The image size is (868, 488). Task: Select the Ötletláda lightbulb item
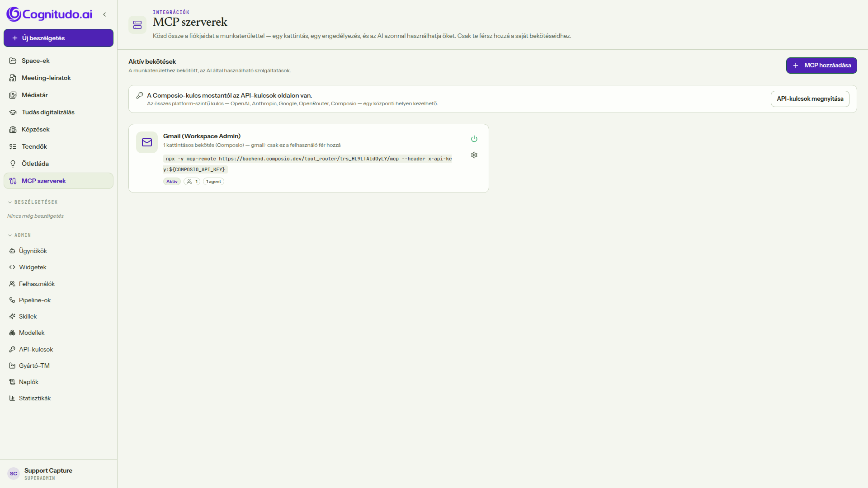pyautogui.click(x=58, y=164)
